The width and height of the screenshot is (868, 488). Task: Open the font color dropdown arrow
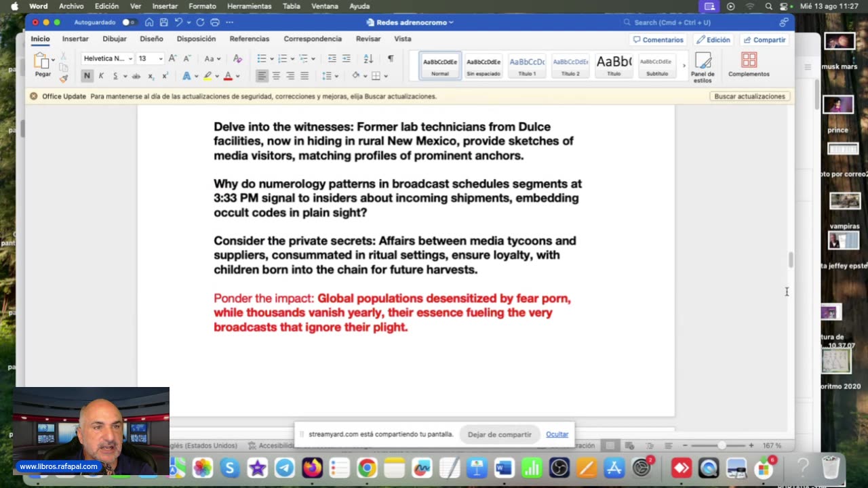(x=237, y=76)
